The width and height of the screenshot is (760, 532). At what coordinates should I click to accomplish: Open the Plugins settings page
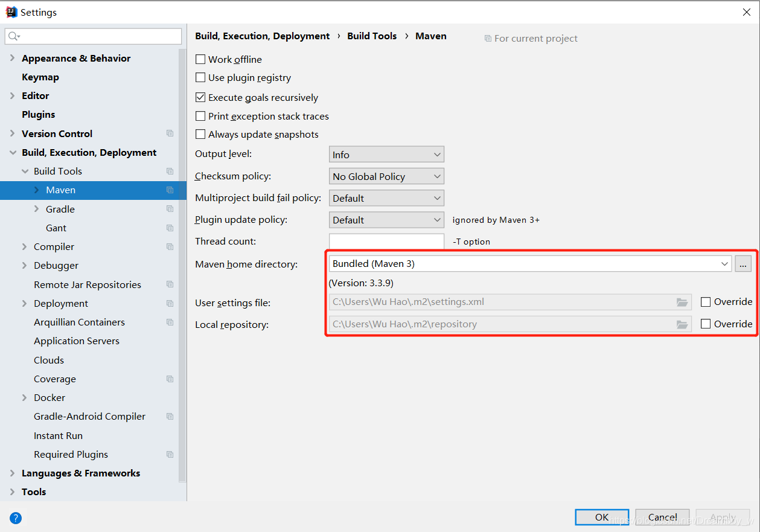(38, 115)
